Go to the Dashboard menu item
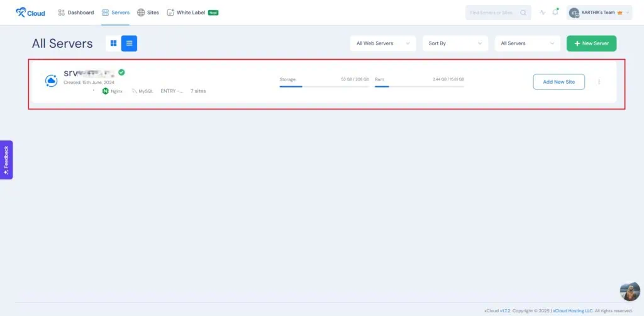644x316 pixels. pos(76,13)
